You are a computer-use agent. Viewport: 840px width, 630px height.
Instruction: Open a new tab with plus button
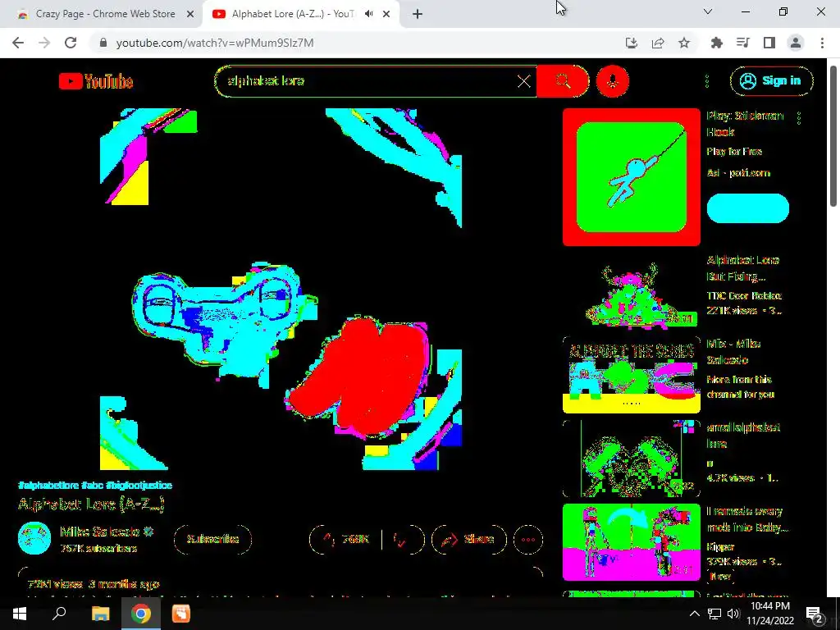pos(418,14)
